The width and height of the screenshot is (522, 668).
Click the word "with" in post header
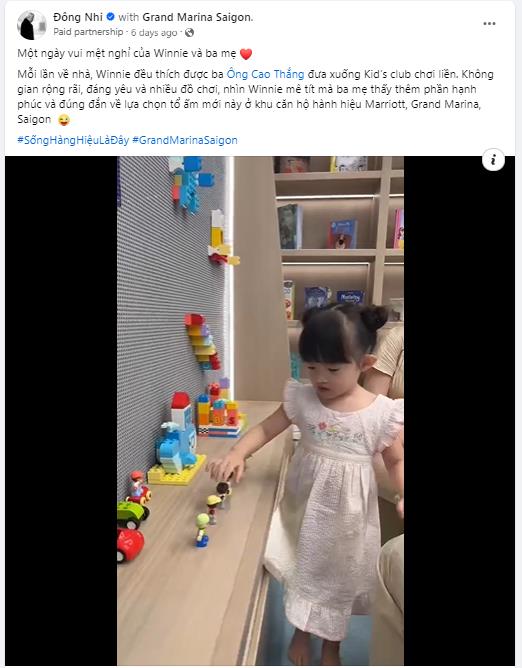[128, 17]
